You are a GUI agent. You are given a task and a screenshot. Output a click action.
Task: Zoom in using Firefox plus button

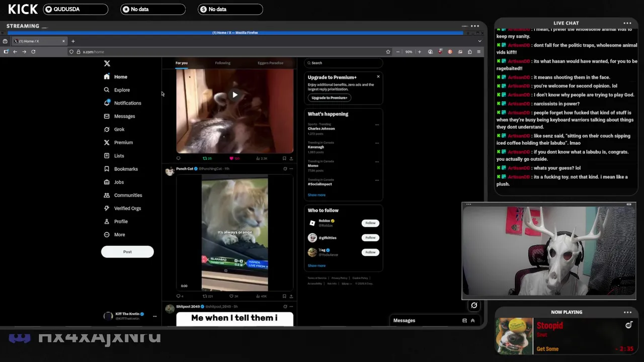(x=419, y=52)
